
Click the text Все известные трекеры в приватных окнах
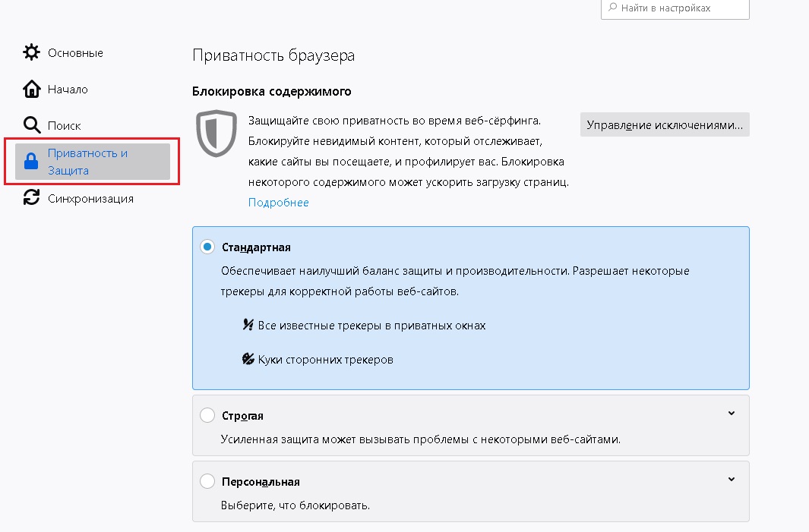371,326
